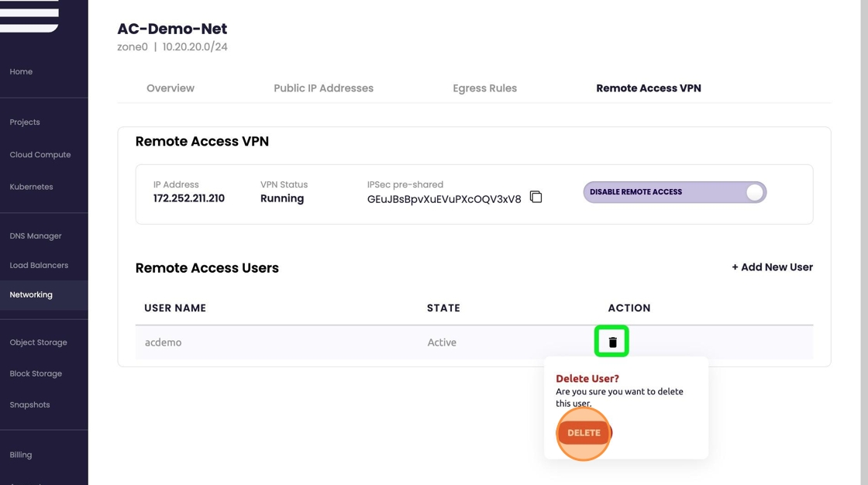Open Object Storage section
The width and height of the screenshot is (868, 485).
tap(39, 342)
